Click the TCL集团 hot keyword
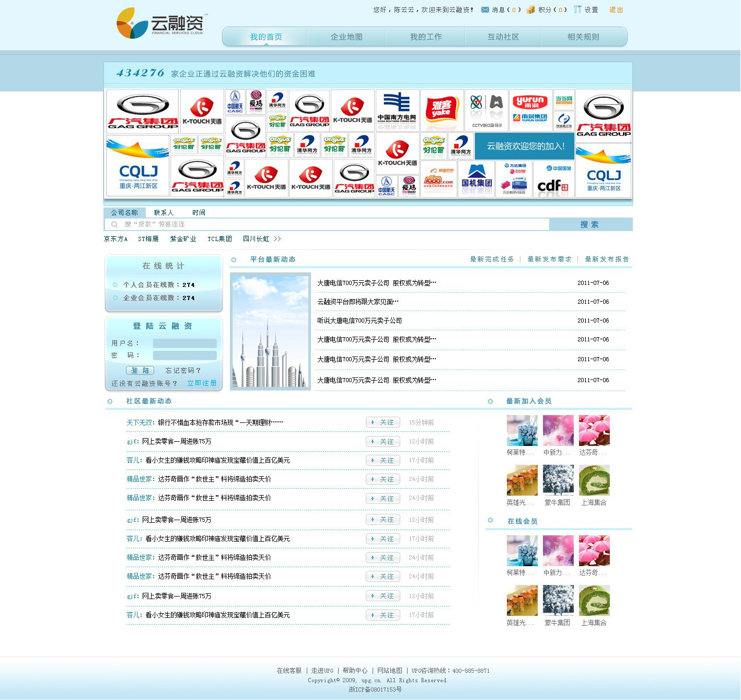Image resolution: width=741 pixels, height=700 pixels. pos(219,239)
